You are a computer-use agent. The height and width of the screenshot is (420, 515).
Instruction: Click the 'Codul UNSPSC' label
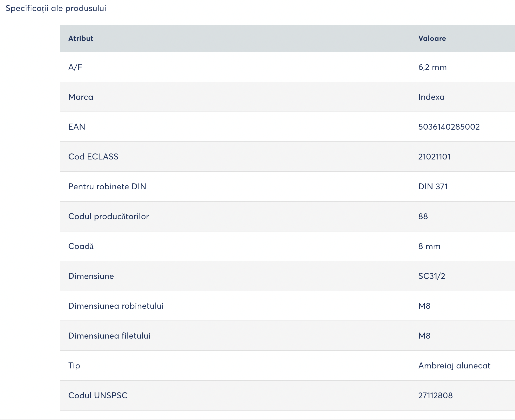click(x=98, y=396)
